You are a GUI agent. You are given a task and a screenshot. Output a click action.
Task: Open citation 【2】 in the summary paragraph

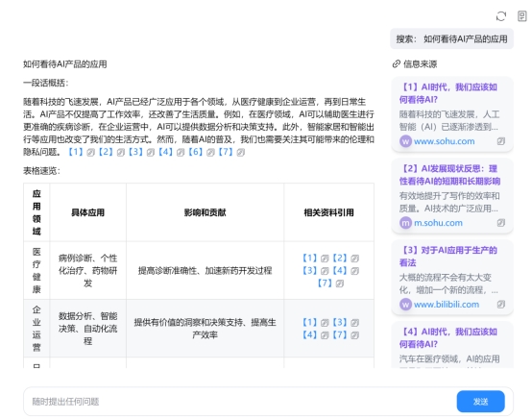[106, 152]
